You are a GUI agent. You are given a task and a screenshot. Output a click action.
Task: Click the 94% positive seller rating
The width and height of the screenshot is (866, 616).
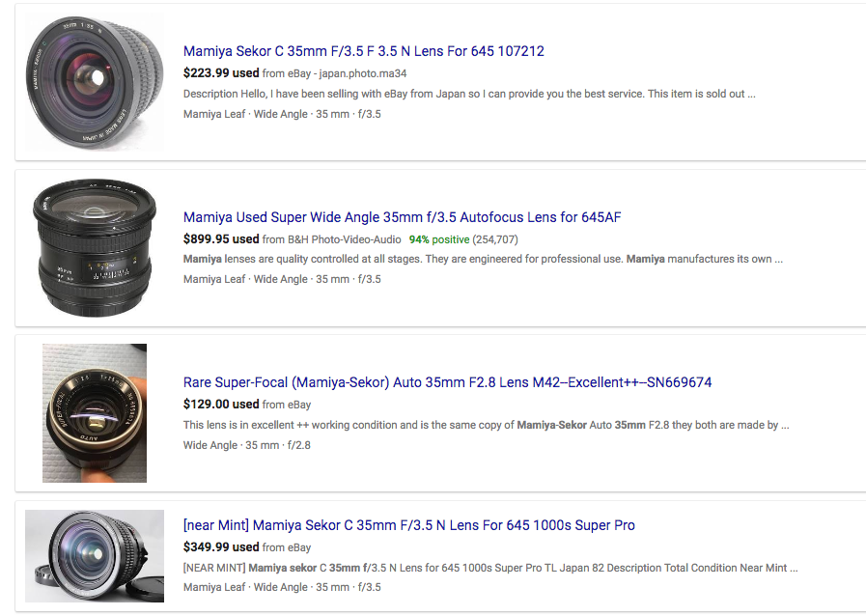click(439, 239)
